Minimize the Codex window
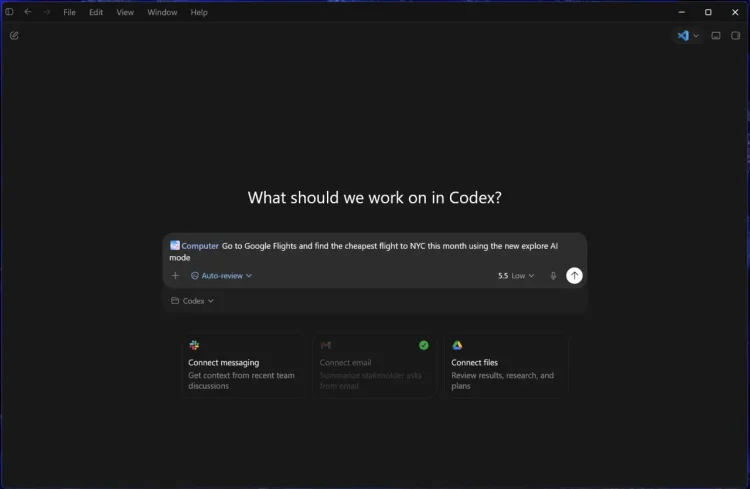Viewport: 750px width, 489px height. click(682, 12)
